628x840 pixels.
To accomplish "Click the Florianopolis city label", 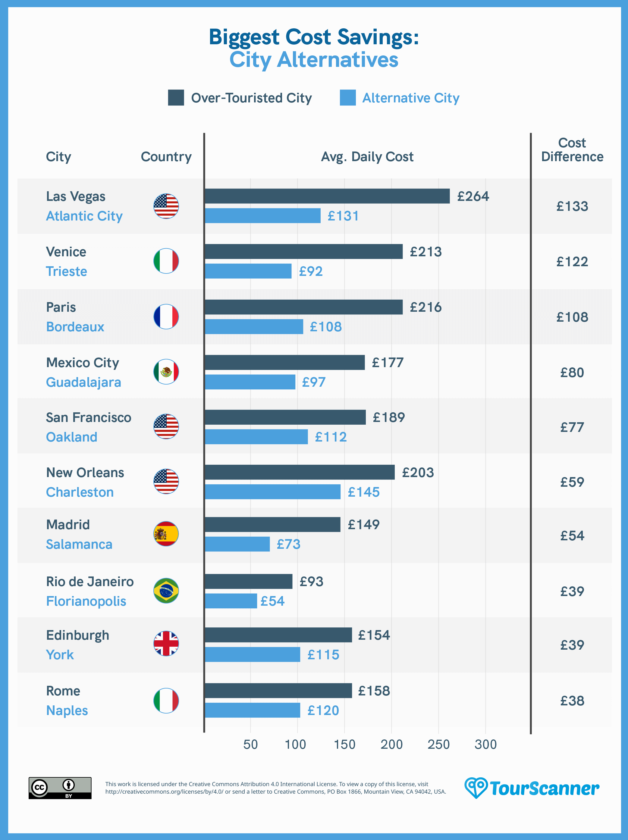I will point(86,601).
